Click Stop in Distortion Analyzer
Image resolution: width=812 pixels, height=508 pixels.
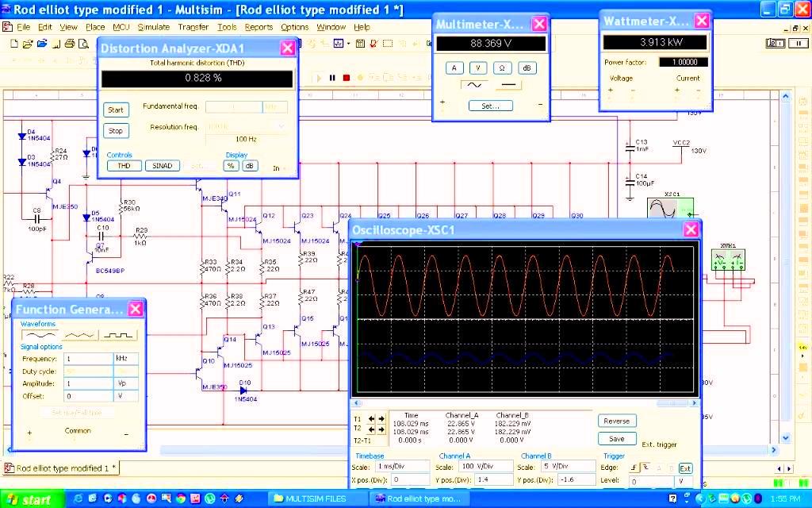coord(116,131)
